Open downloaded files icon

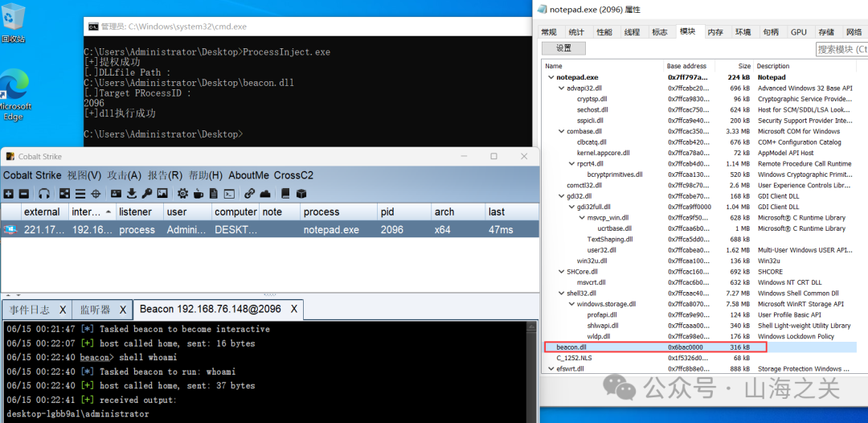pos(131,194)
